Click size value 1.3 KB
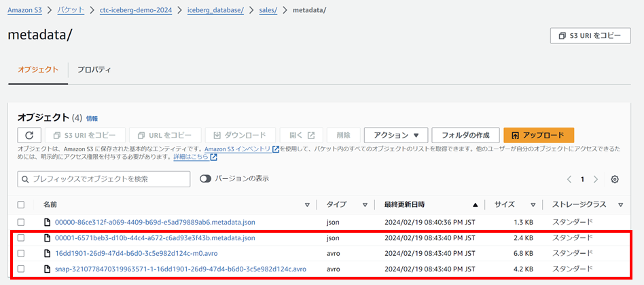The height and width of the screenshot is (285, 644). [524, 223]
